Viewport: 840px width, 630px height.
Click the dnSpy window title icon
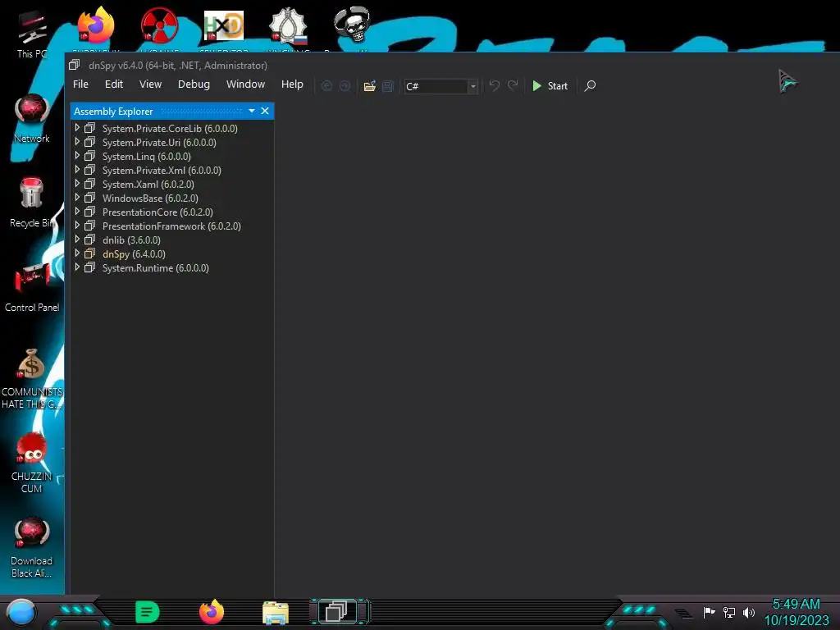tap(75, 65)
